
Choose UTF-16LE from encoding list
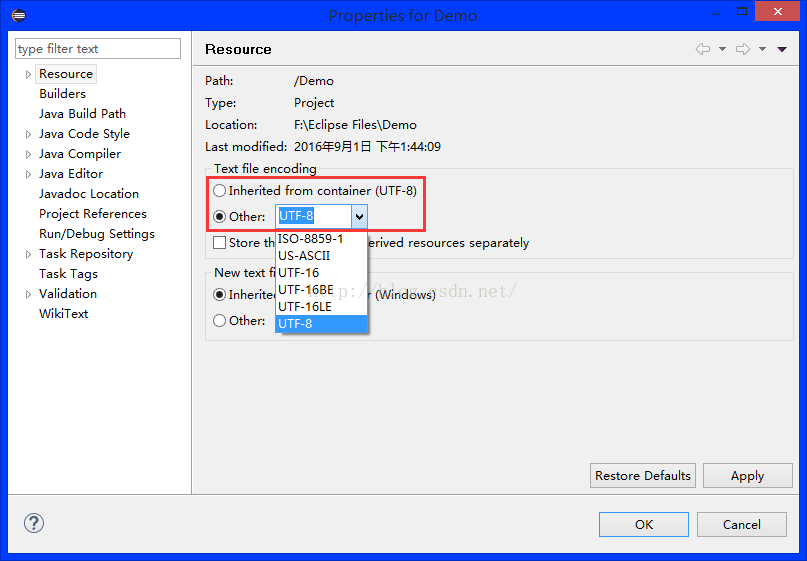[x=322, y=307]
